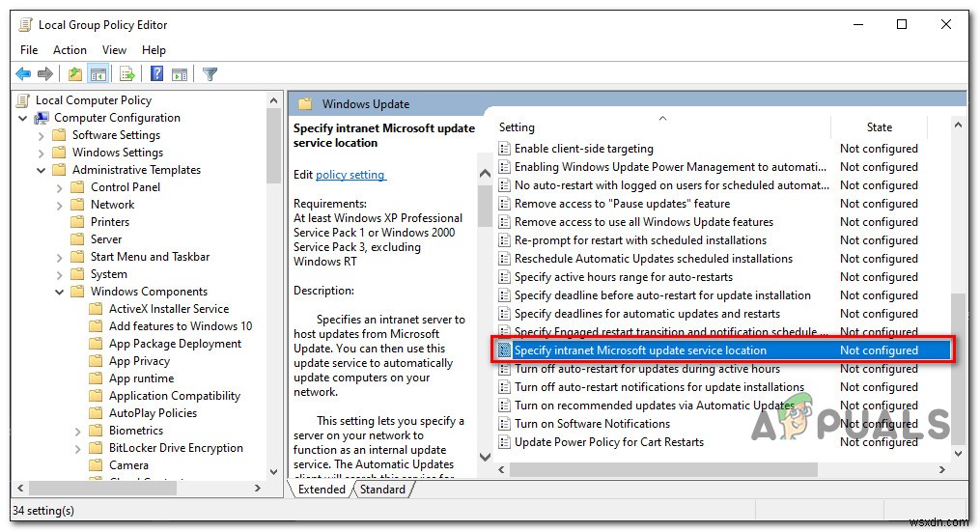This screenshot has width=980, height=532.
Task: Click the folder icon next to Server
Action: pyautogui.click(x=77, y=239)
